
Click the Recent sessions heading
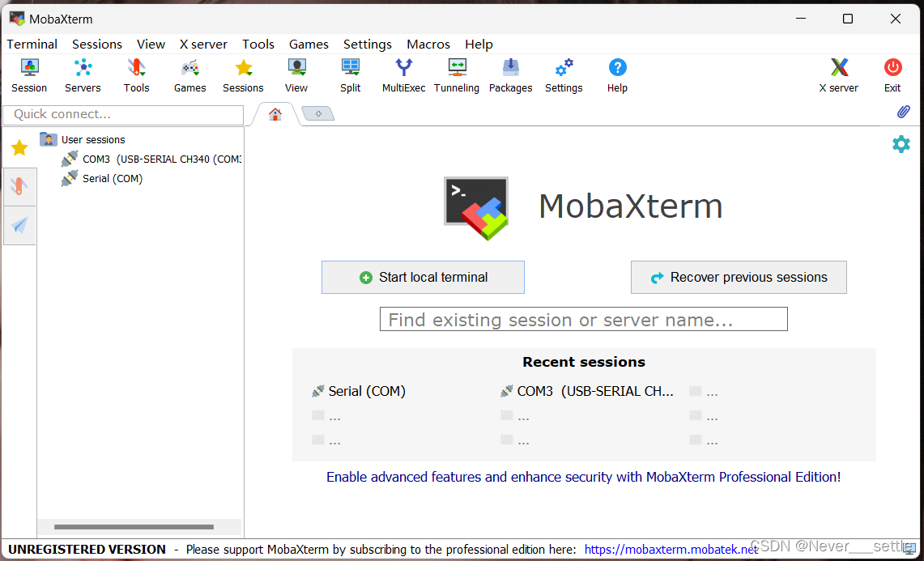coord(583,362)
